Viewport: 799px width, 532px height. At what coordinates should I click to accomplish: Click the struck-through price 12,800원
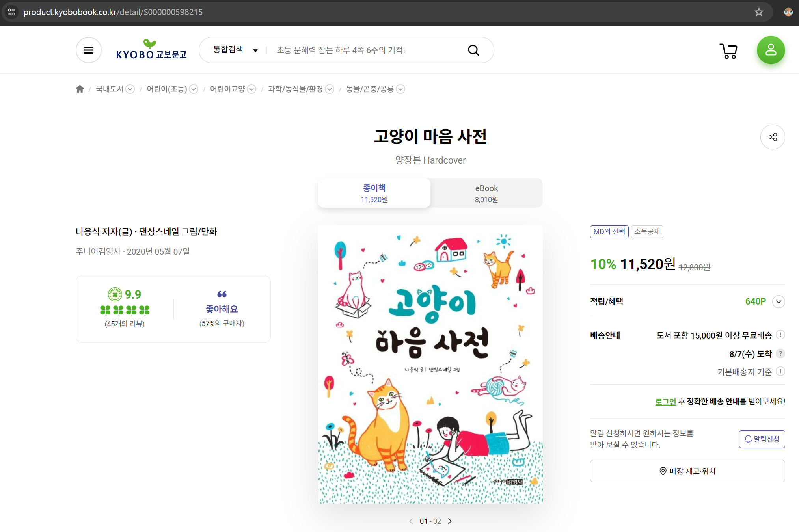click(x=694, y=267)
